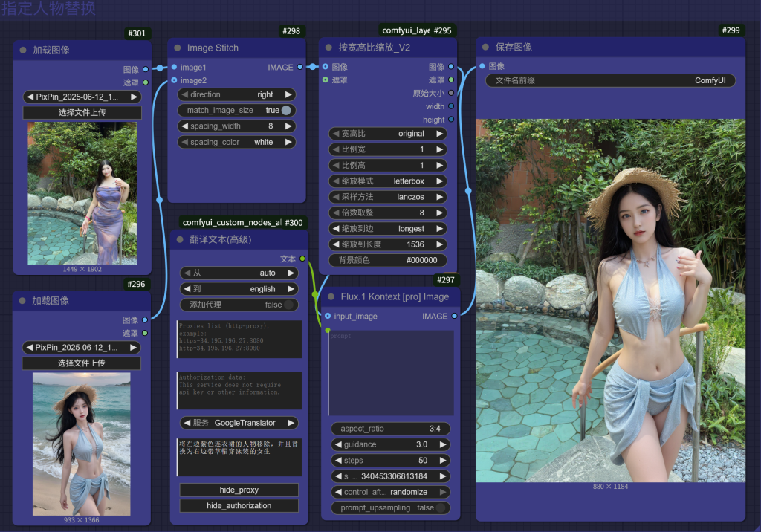Click the IMAGE output port of Image Stitch

tap(299, 67)
